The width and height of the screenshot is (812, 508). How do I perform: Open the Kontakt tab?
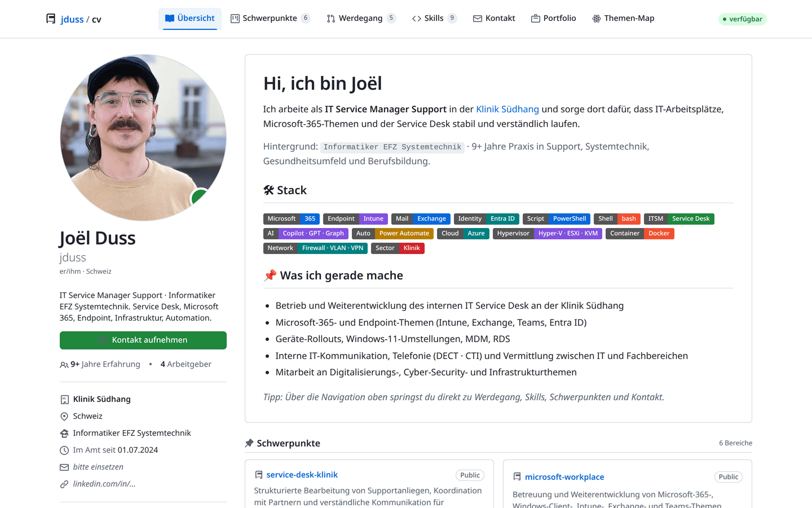pyautogui.click(x=494, y=18)
